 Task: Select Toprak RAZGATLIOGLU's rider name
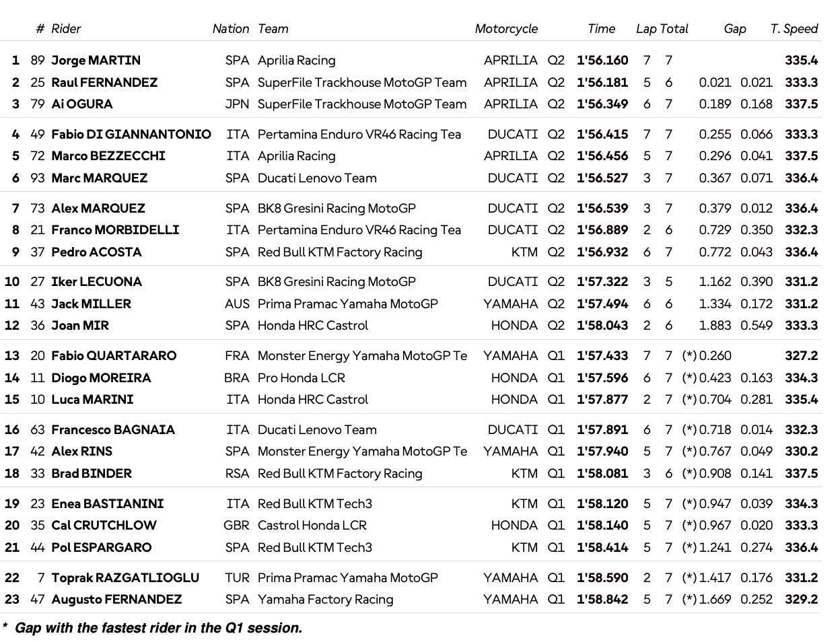point(125,578)
